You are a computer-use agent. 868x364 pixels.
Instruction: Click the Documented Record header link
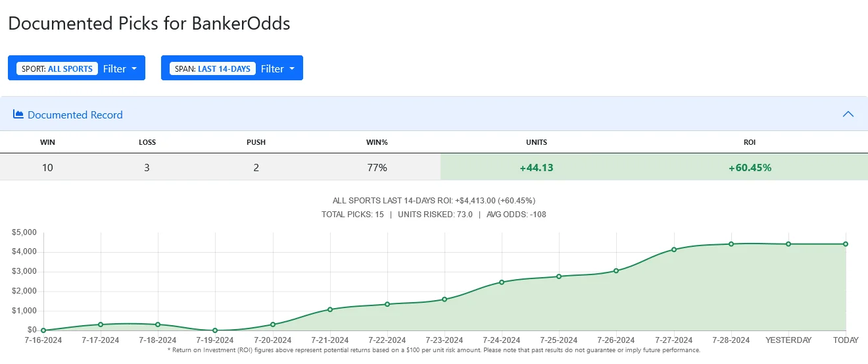[x=75, y=115]
